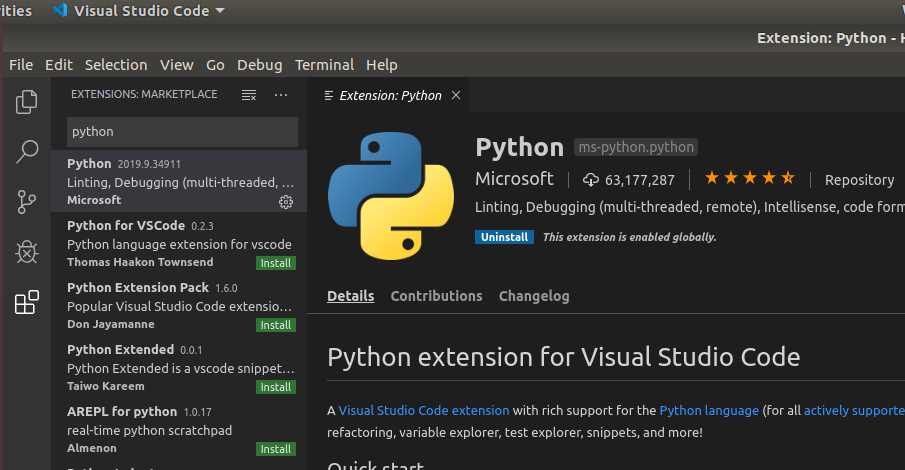
Task: Select Python Extension Pack in list
Action: tap(179, 305)
